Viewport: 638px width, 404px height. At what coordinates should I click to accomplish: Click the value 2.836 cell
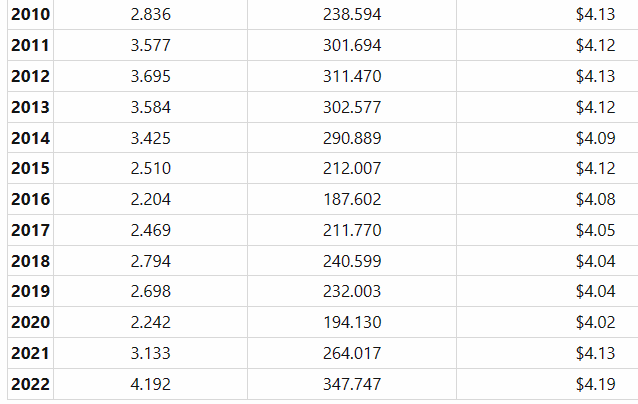tap(151, 15)
